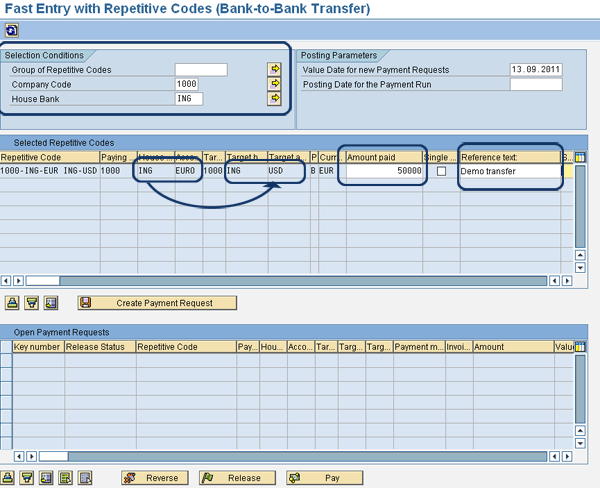
Task: Open multiple selection arrow for Company Code
Action: click(x=275, y=84)
